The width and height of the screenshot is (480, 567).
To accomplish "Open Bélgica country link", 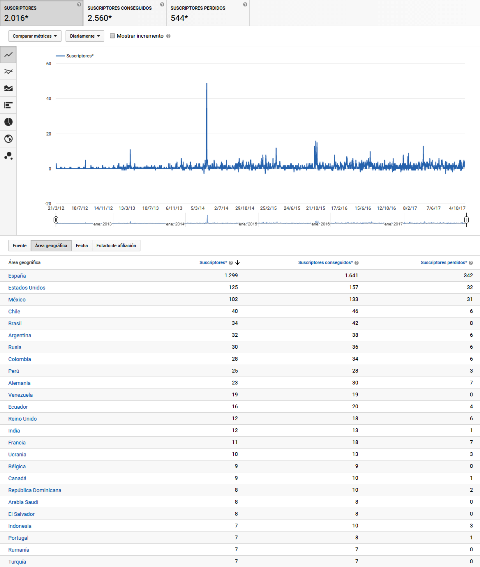I will point(17,466).
